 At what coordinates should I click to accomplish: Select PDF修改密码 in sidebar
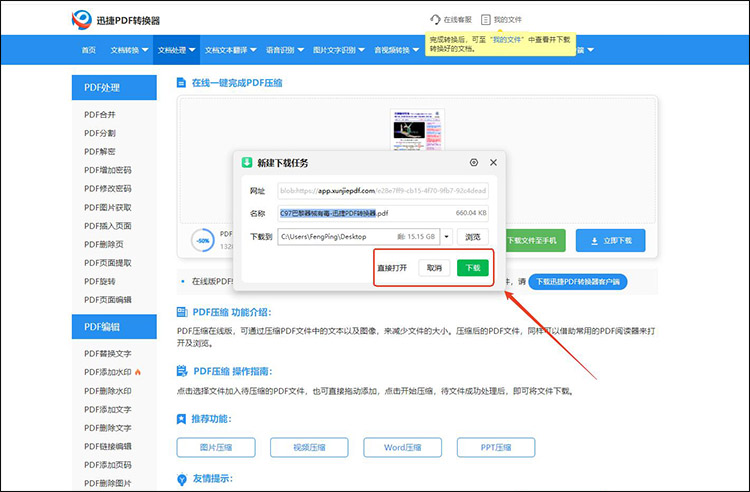108,188
